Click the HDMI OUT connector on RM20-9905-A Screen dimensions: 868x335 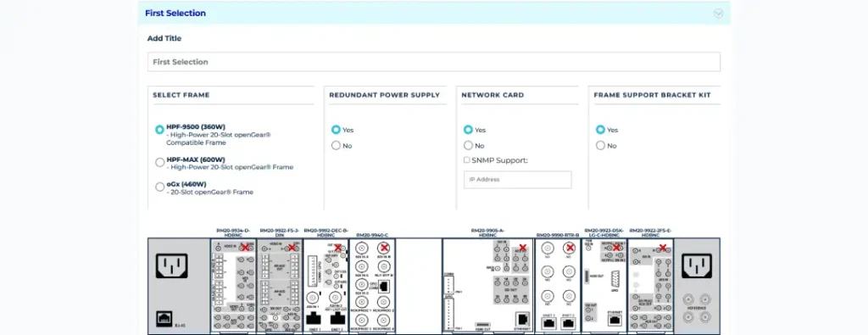tap(482, 324)
